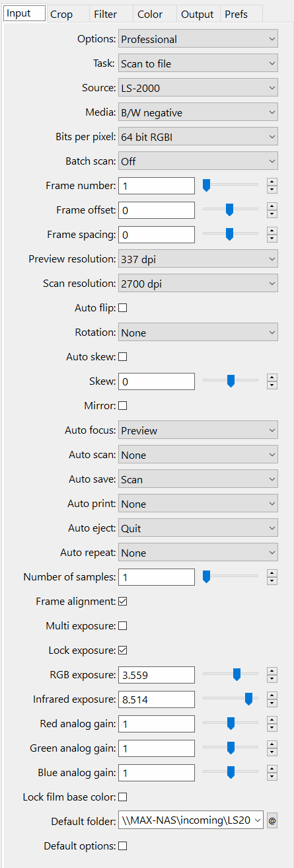Change the Media dropdown from B/W negative
The image size is (294, 868).
point(198,112)
